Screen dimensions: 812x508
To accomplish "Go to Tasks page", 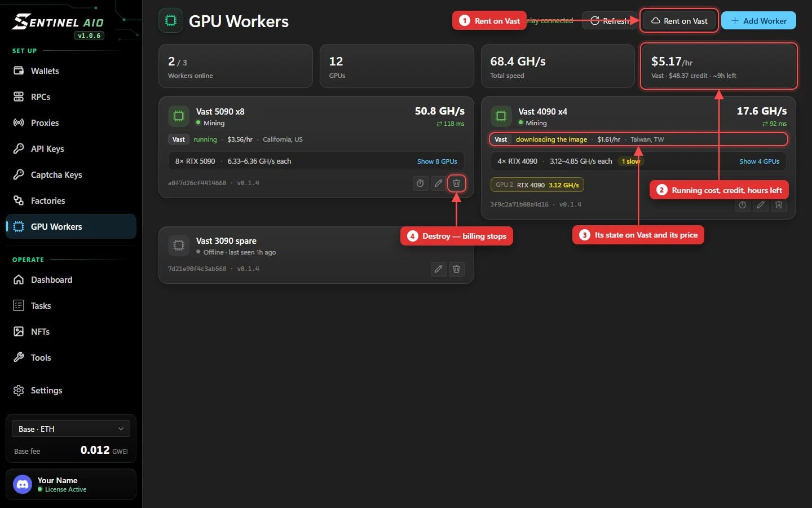I will (71, 306).
